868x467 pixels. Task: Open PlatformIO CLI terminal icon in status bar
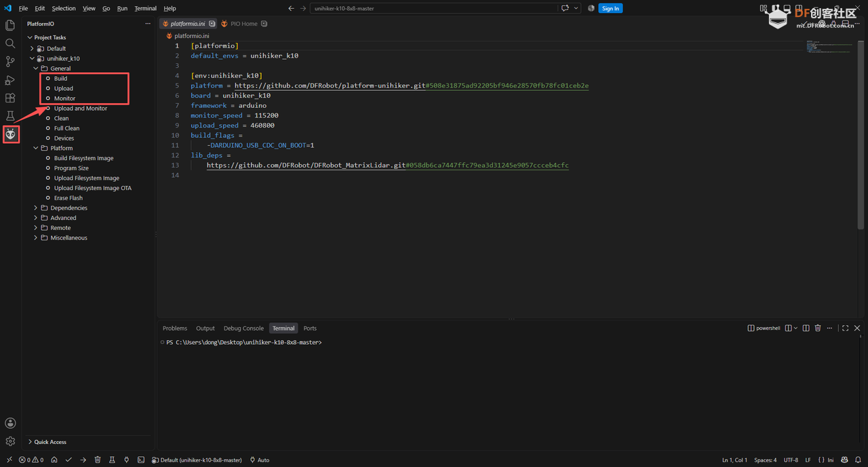pyautogui.click(x=140, y=460)
